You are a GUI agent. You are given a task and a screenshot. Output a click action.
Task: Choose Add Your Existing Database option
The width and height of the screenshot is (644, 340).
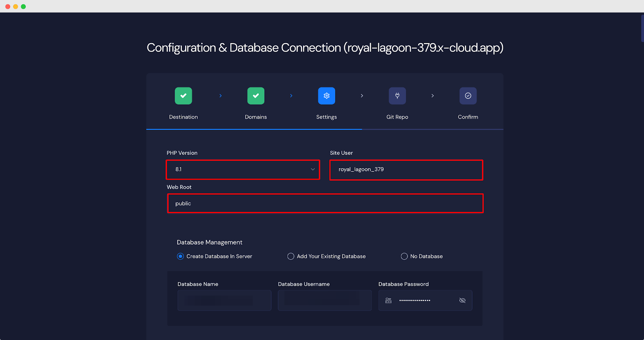pos(291,256)
